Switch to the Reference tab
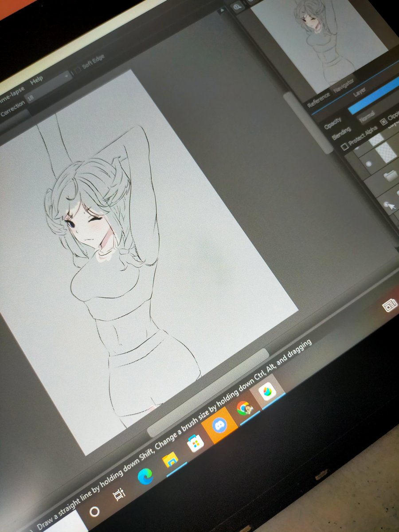The image size is (399, 532). [318, 101]
